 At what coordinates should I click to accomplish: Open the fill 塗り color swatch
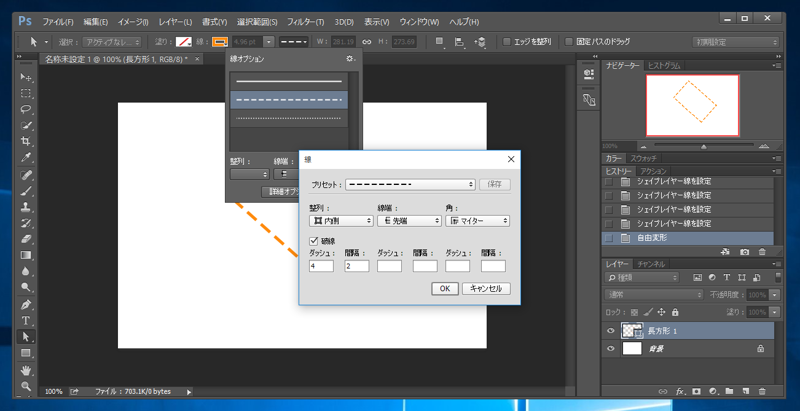(x=183, y=42)
